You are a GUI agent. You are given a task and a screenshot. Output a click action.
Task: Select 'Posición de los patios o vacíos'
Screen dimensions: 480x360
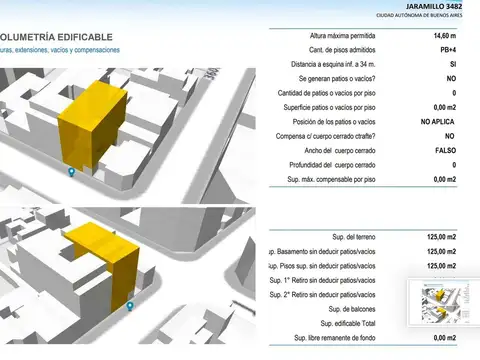click(334, 122)
